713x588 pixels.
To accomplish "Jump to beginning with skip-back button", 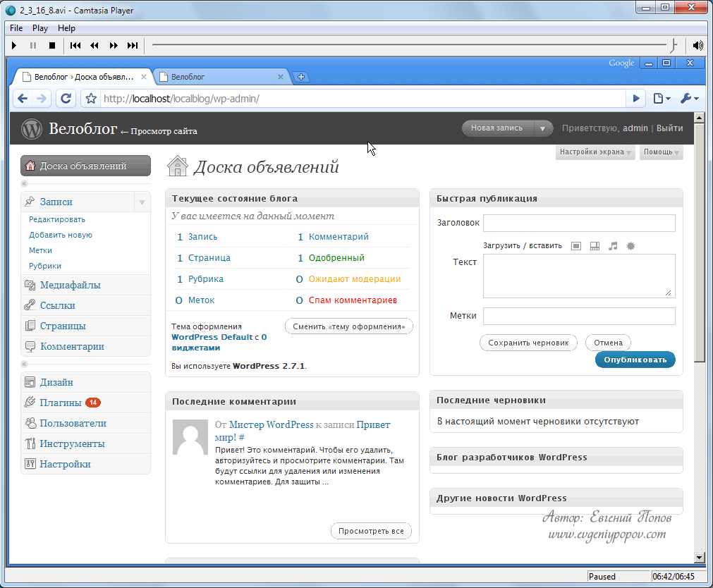I will click(75, 46).
